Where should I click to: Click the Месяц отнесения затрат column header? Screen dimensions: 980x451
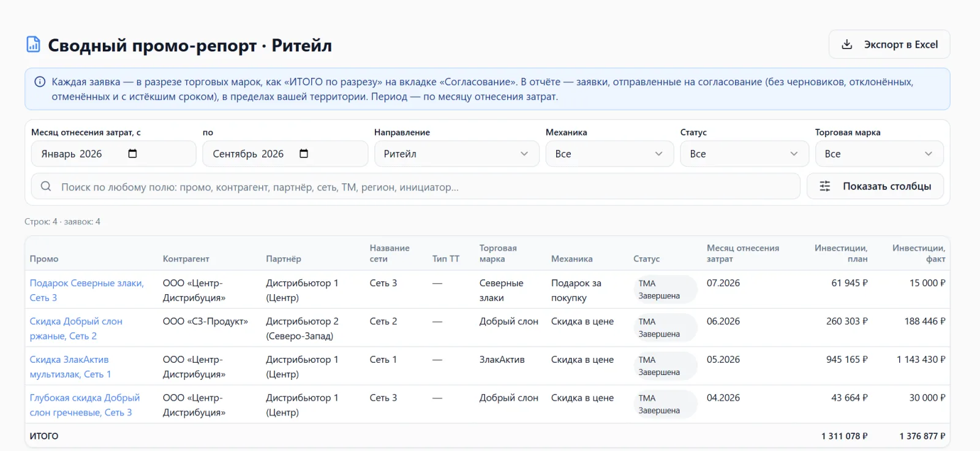pos(743,253)
